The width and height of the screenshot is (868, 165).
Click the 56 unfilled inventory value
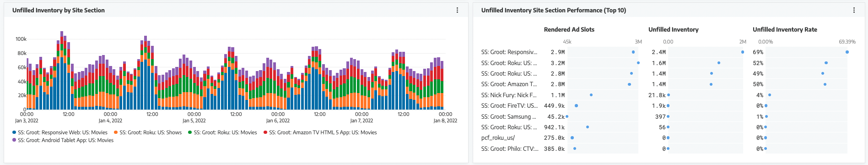point(662,127)
